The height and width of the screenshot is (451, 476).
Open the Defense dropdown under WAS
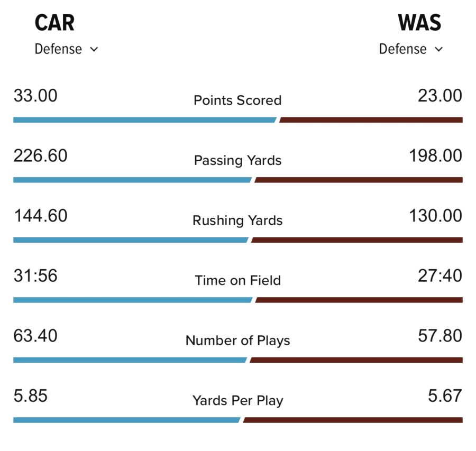point(410,49)
